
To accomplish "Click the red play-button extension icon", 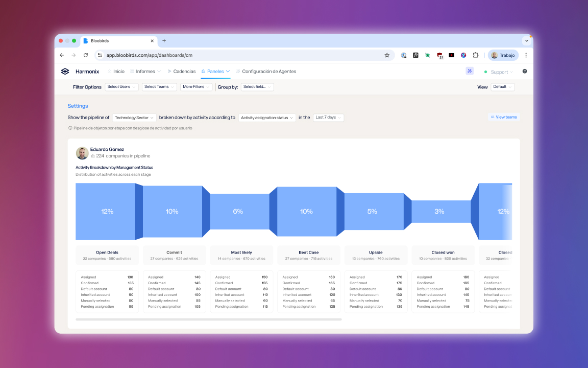I will tap(452, 55).
